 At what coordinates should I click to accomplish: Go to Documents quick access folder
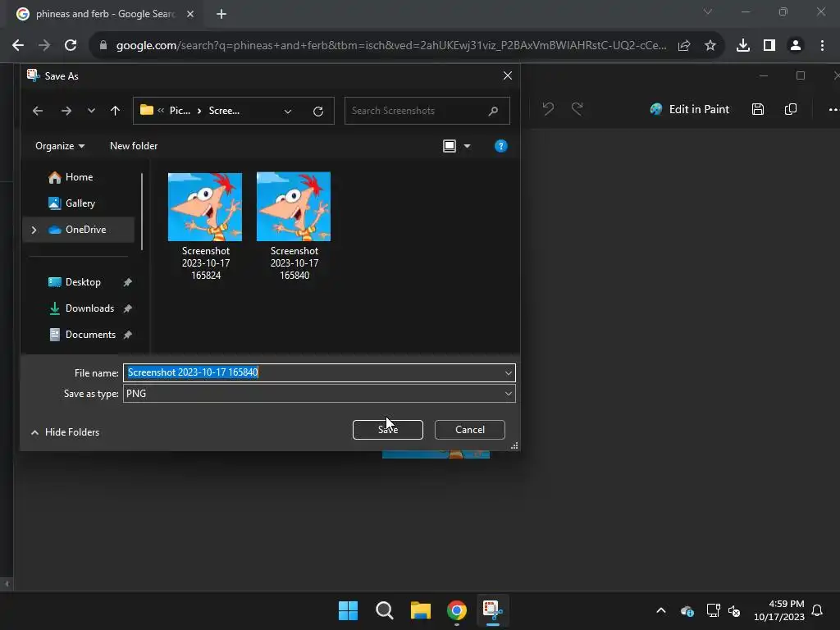point(82,335)
